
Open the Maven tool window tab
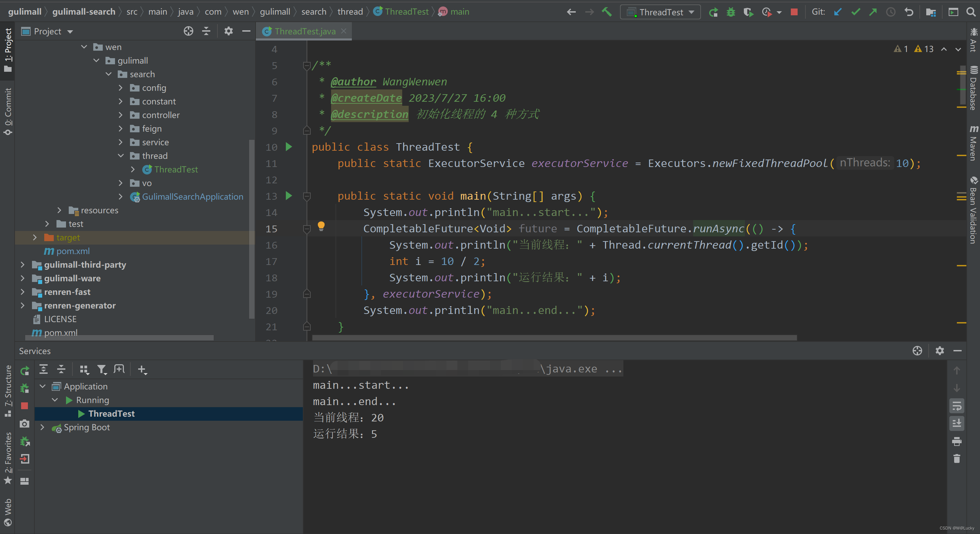coord(973,144)
